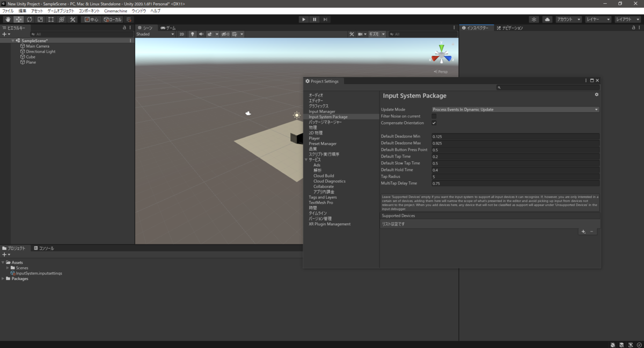Viewport: 644px width, 348px height.
Task: Open the cloud services icon
Action: tap(547, 19)
